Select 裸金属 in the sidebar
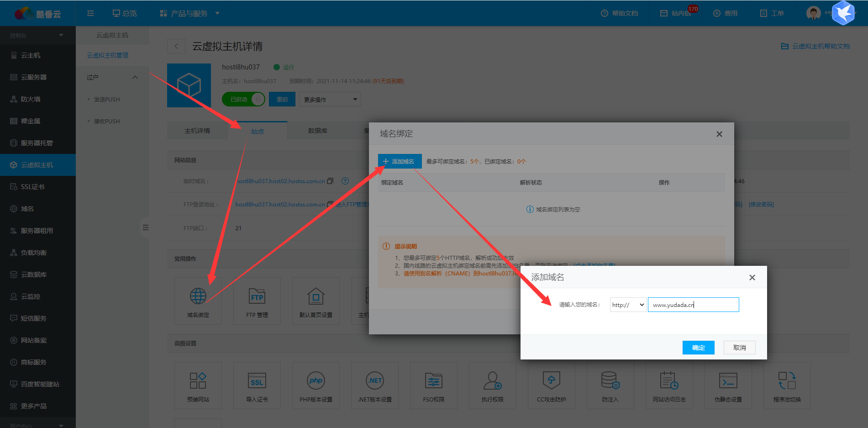Image resolution: width=868 pixels, height=428 pixels. pos(37,121)
